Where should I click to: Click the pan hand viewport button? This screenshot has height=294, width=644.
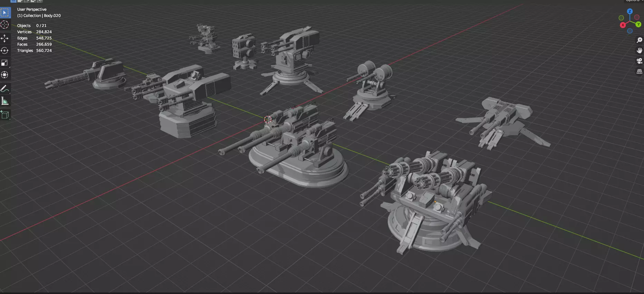(x=640, y=50)
